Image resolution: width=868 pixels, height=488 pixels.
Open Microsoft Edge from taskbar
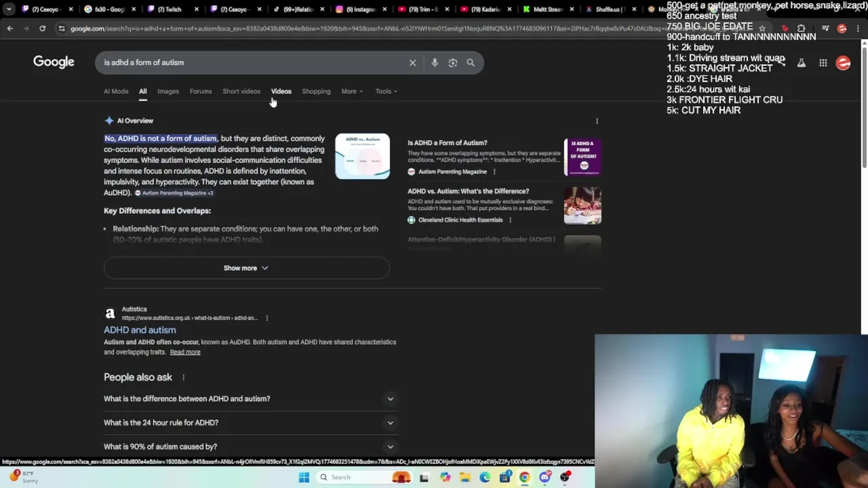[485, 477]
